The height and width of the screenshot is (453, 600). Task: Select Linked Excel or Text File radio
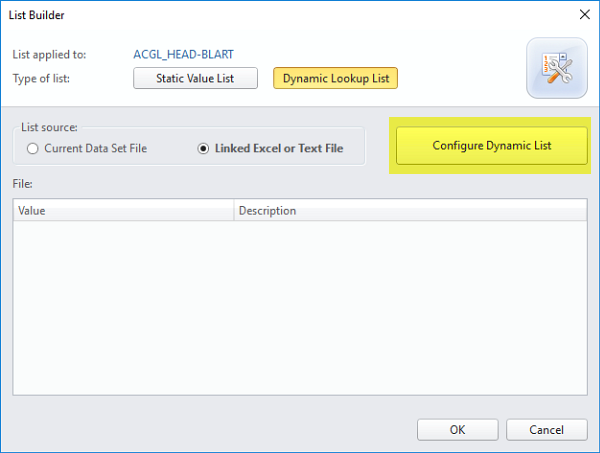270,148
